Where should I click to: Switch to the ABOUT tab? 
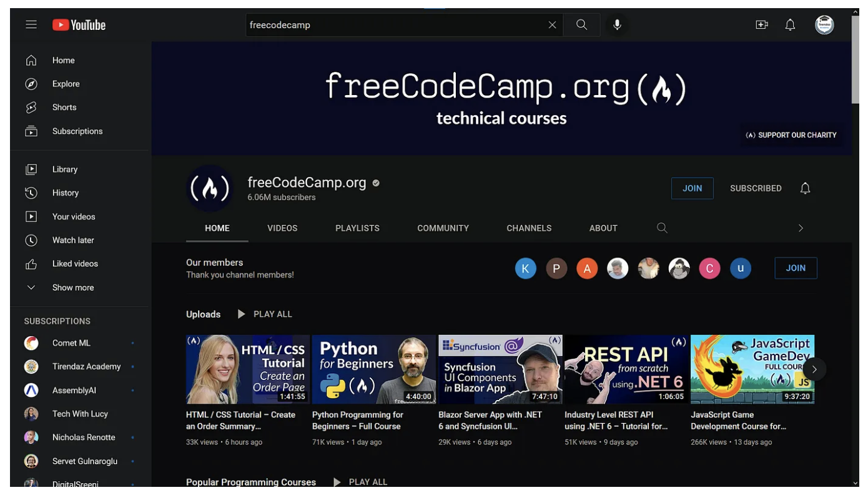click(x=603, y=228)
